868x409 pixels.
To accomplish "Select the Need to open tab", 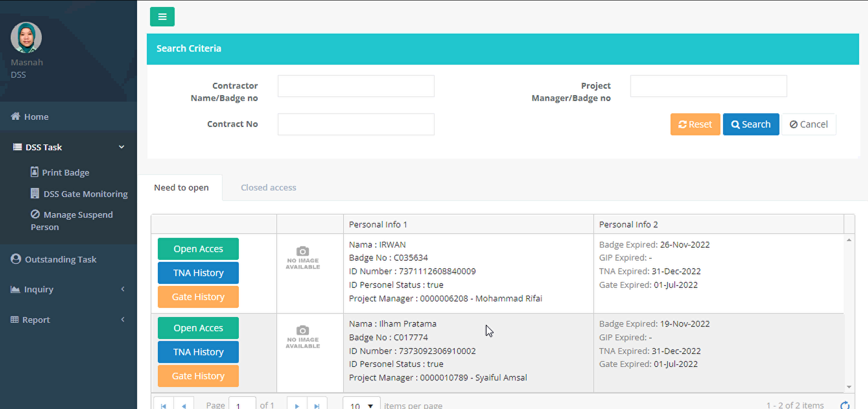I will (181, 188).
